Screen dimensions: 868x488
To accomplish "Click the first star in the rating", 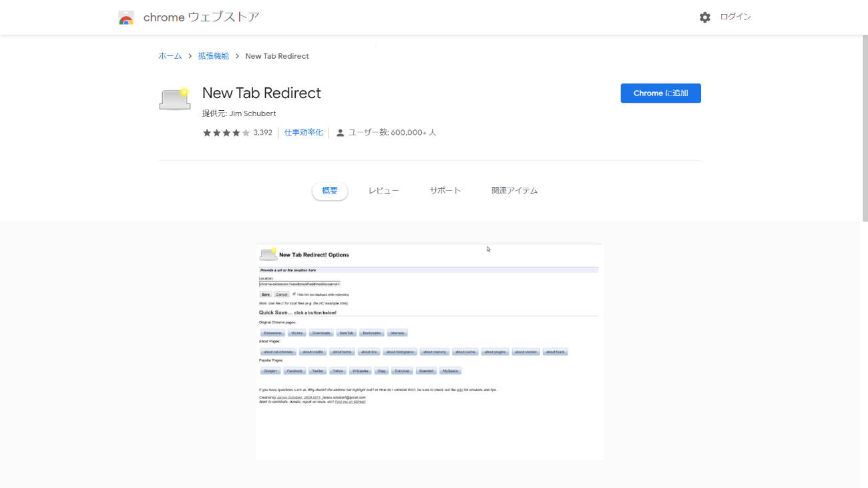I will click(x=207, y=132).
